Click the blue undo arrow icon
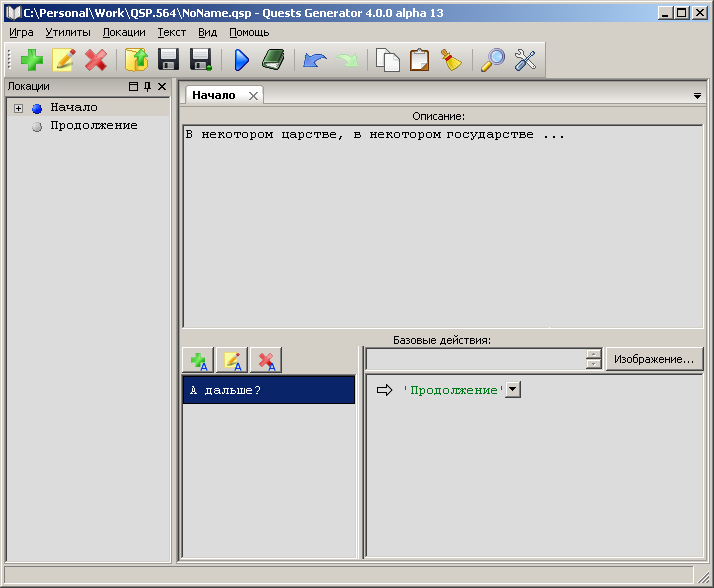This screenshot has height=588, width=714. pyautogui.click(x=315, y=60)
